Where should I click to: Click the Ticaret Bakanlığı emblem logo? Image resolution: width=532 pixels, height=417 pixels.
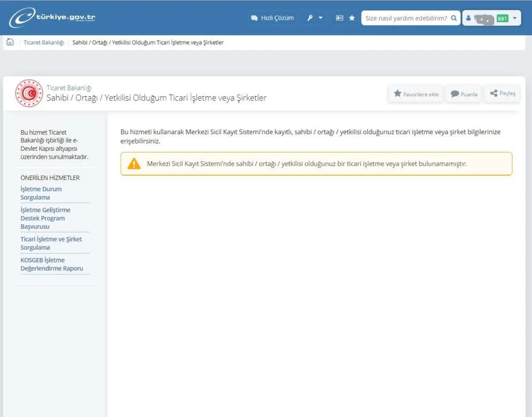29,93
